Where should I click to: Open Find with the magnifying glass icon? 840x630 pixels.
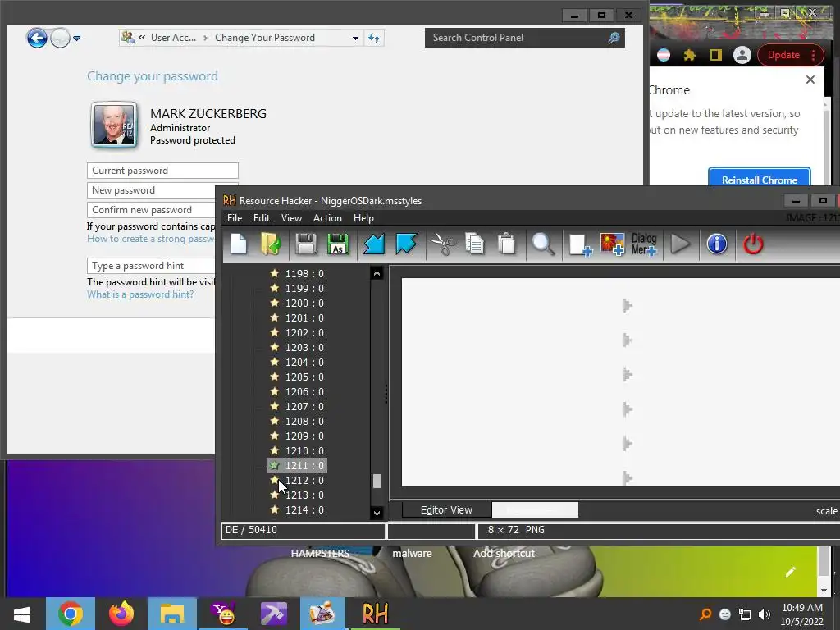pos(543,244)
